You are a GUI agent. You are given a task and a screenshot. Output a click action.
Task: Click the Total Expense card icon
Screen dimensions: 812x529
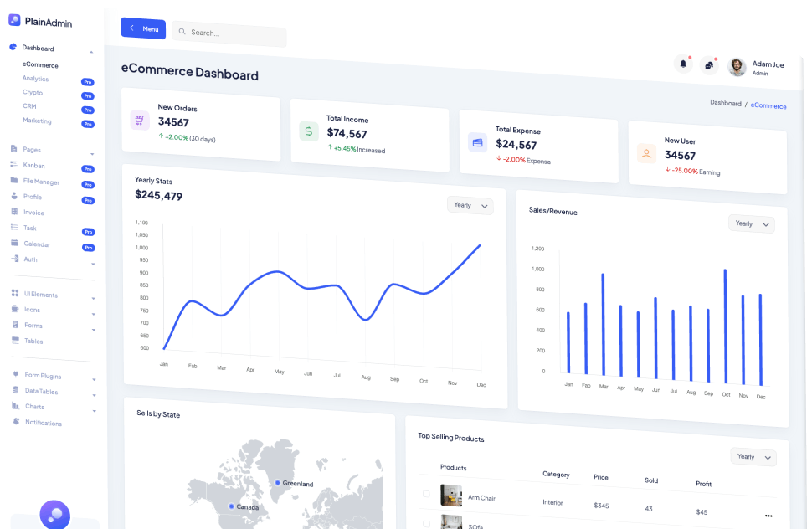477,142
